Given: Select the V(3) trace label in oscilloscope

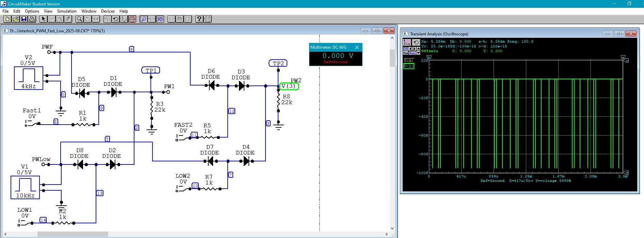Looking at the screenshot, I should pyautogui.click(x=408, y=61).
